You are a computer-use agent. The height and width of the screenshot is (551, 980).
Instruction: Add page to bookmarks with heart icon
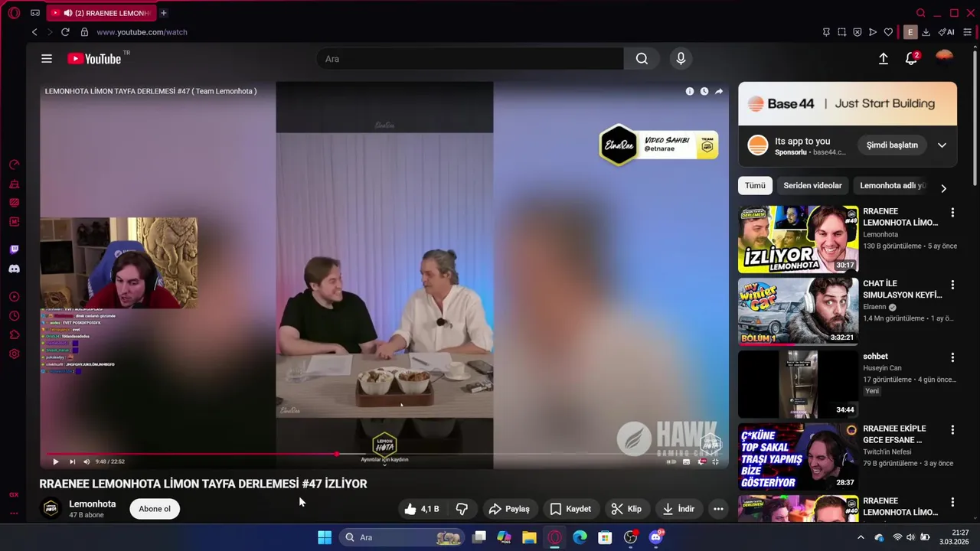[x=888, y=32]
